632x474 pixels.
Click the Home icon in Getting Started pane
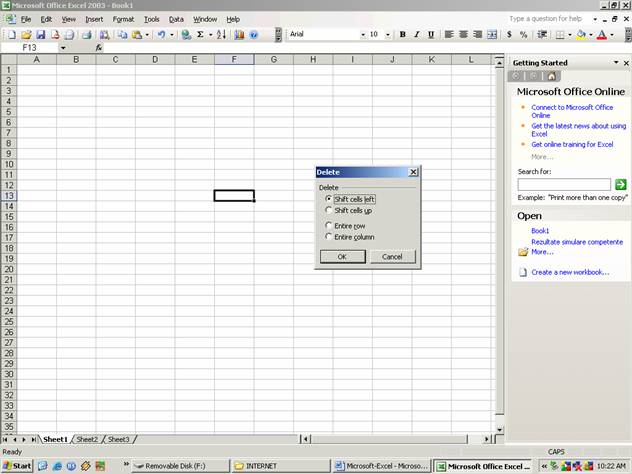551,76
